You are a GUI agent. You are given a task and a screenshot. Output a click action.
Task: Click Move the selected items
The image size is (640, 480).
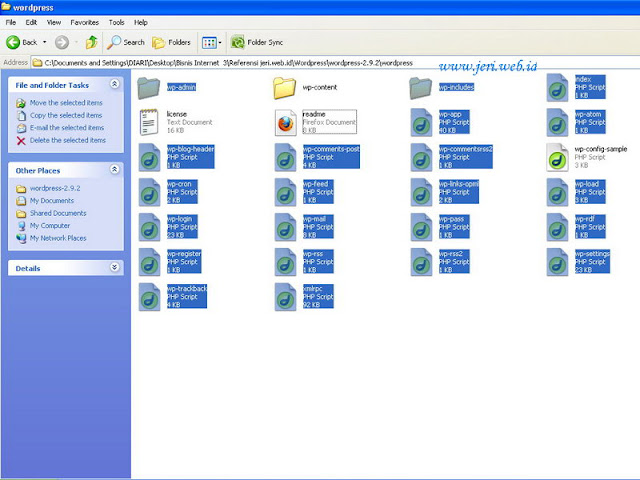[x=66, y=103]
